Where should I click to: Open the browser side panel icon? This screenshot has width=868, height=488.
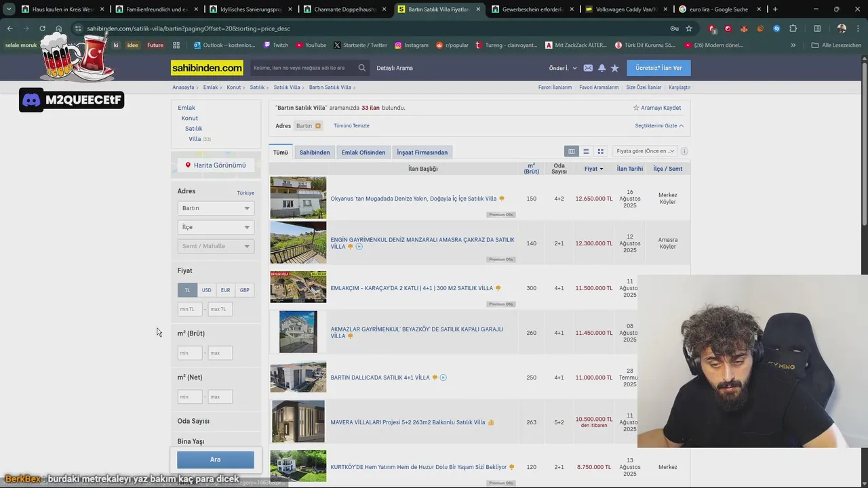(817, 28)
